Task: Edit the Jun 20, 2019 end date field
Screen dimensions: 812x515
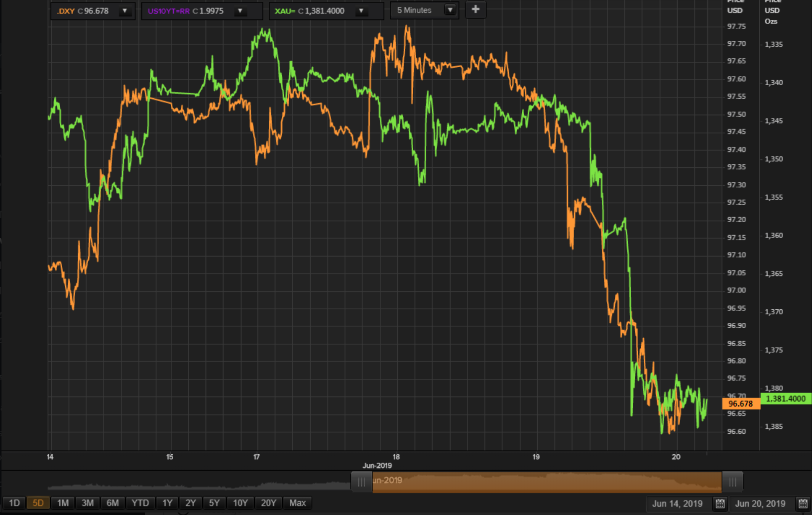Action: point(760,504)
